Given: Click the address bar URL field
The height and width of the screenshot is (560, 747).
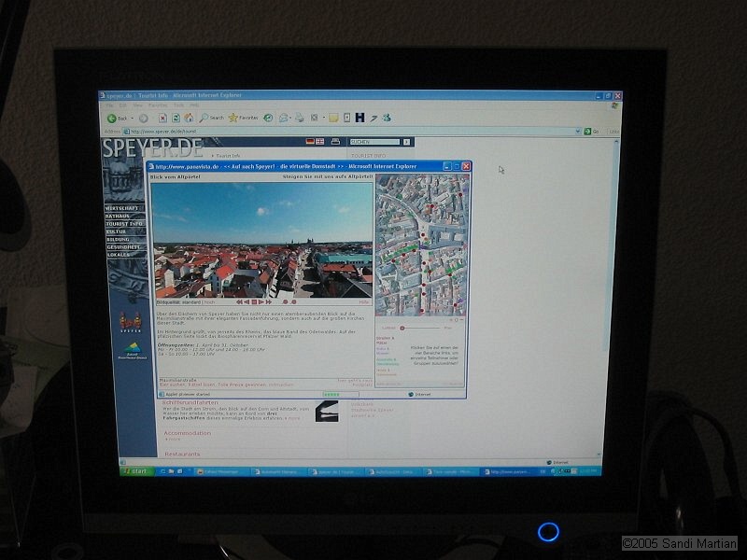Looking at the screenshot, I should pyautogui.click(x=352, y=132).
